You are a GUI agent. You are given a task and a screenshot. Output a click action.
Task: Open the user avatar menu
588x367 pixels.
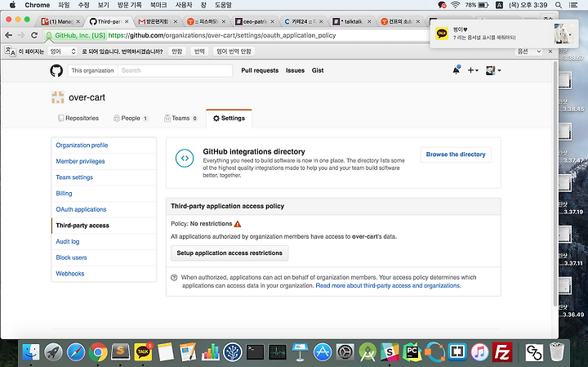[x=493, y=70]
